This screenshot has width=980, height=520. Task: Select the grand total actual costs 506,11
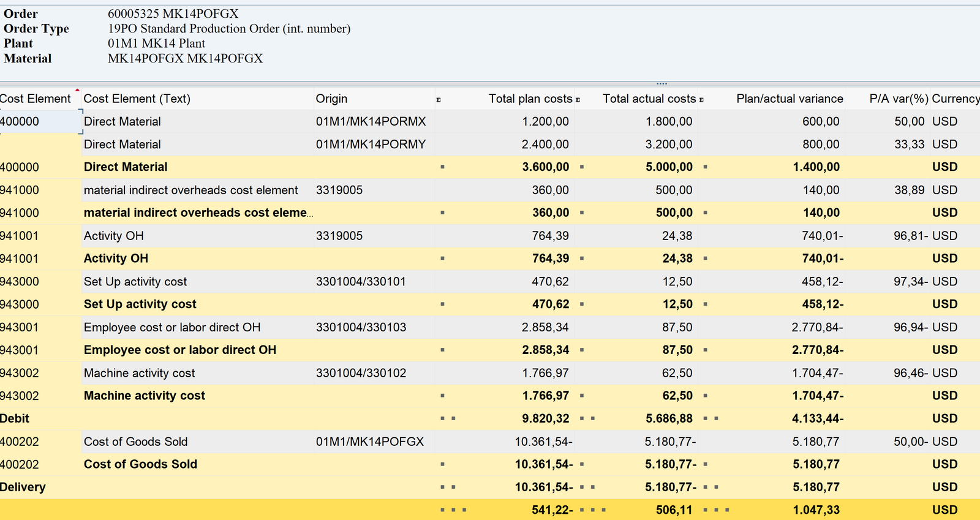coord(674,510)
